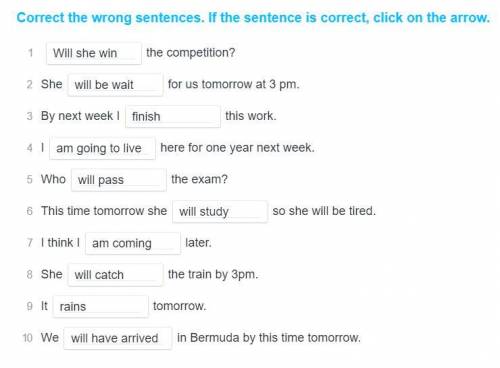The width and height of the screenshot is (500, 368).
Task: Click the 'will study' answer box
Action: (x=220, y=211)
